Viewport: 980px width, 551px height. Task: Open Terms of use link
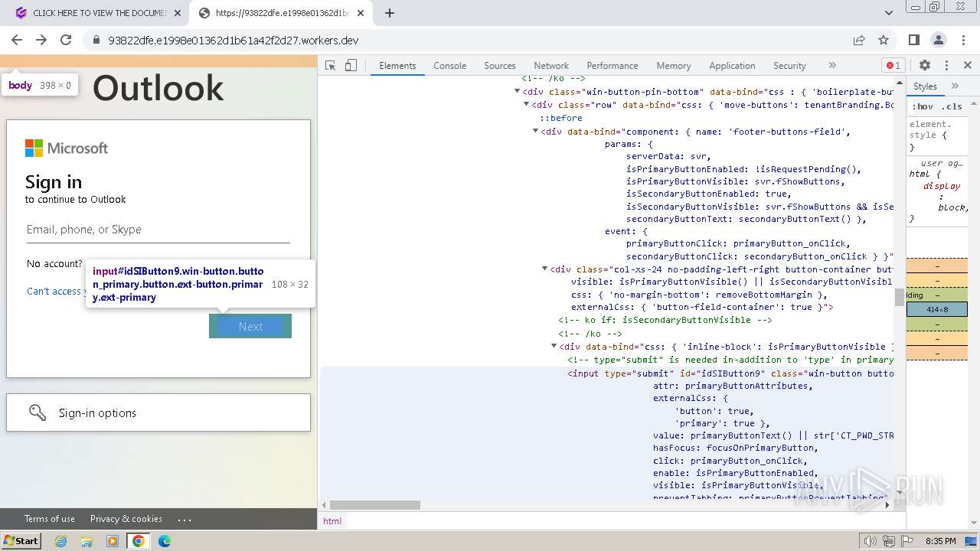click(x=50, y=518)
